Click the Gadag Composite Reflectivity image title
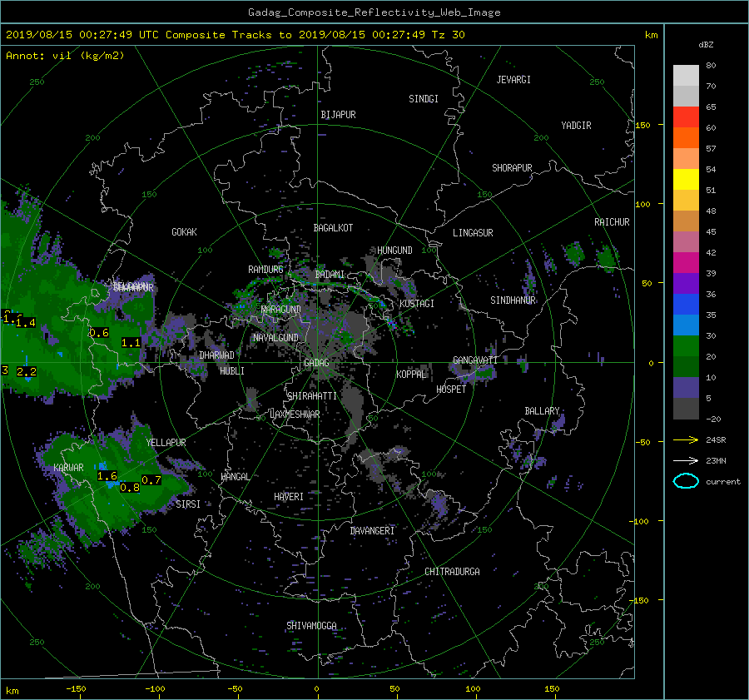The height and width of the screenshot is (700, 749). pos(374,12)
